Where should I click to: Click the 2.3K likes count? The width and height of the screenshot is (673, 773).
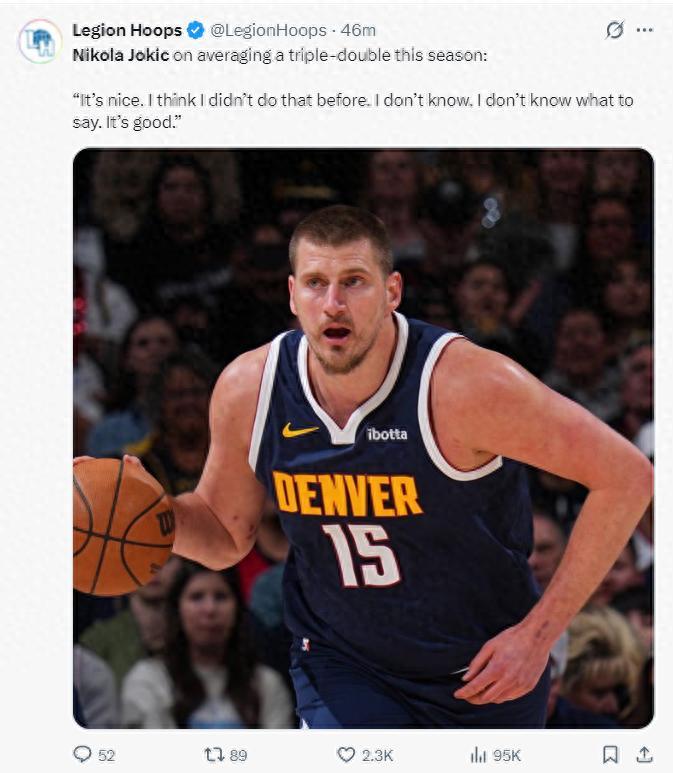pyautogui.click(x=377, y=755)
